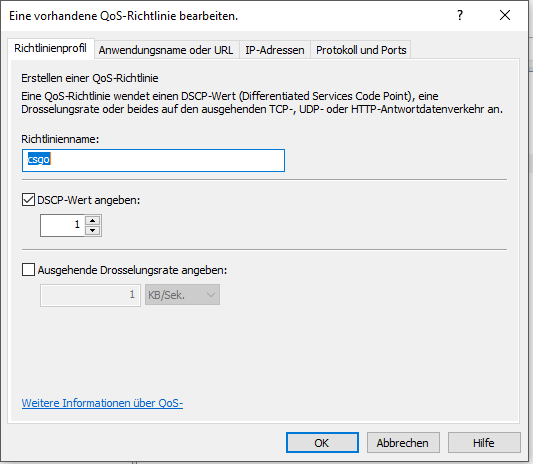Viewport: 533px width, 464px height.
Task: Click the Abbrechen button
Action: point(403,443)
